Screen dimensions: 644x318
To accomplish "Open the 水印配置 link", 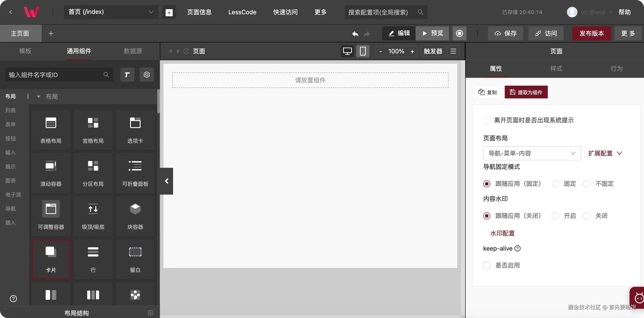I will click(x=502, y=233).
